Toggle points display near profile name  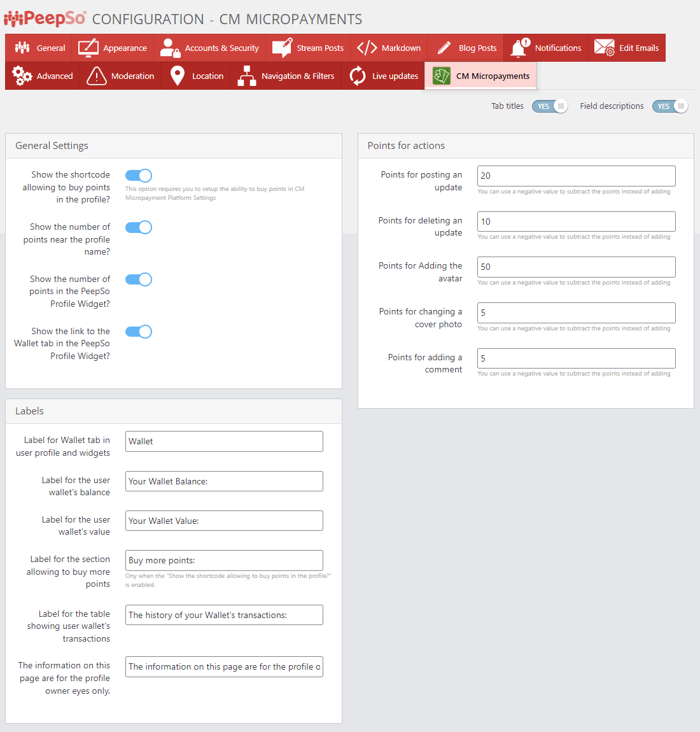point(139,227)
